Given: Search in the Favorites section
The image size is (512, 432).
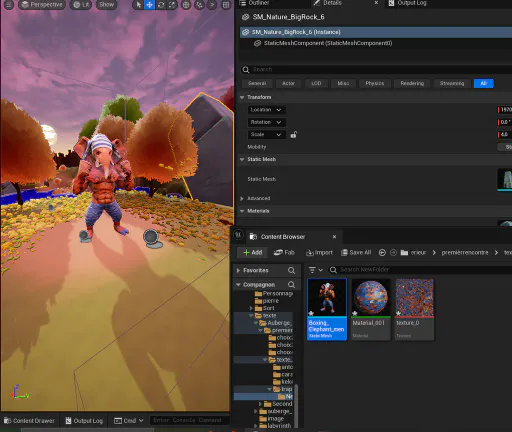Looking at the screenshot, I should coord(291,270).
